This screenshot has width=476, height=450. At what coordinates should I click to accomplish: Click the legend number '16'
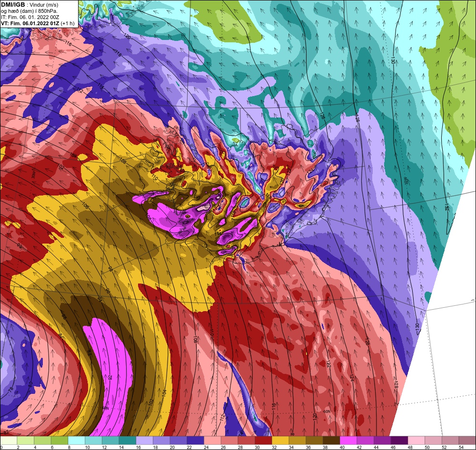pyautogui.click(x=139, y=447)
